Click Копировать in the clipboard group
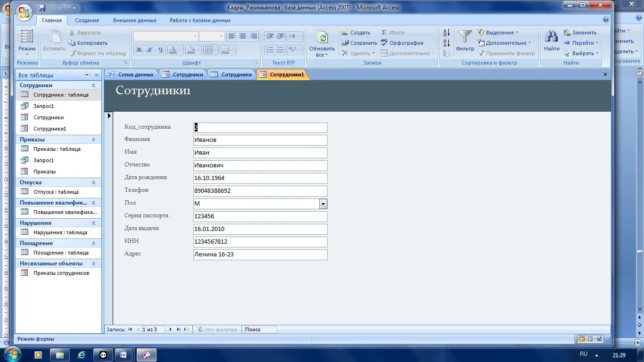 coord(88,43)
